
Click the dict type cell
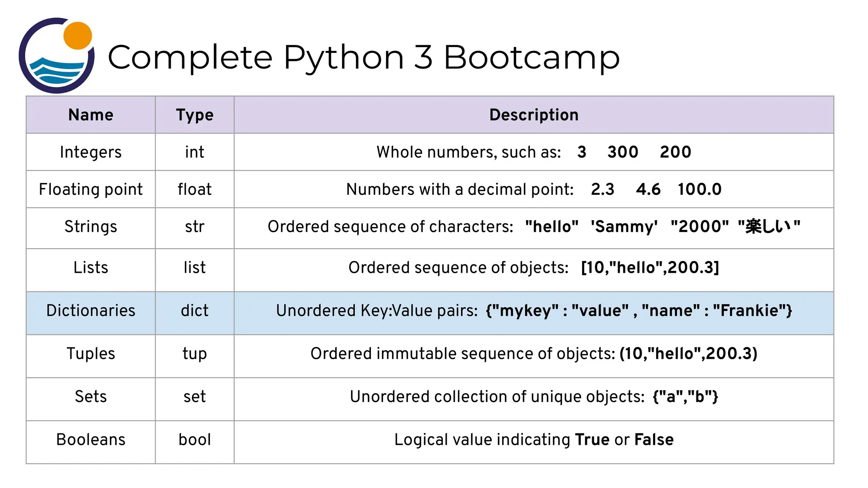[x=195, y=311]
